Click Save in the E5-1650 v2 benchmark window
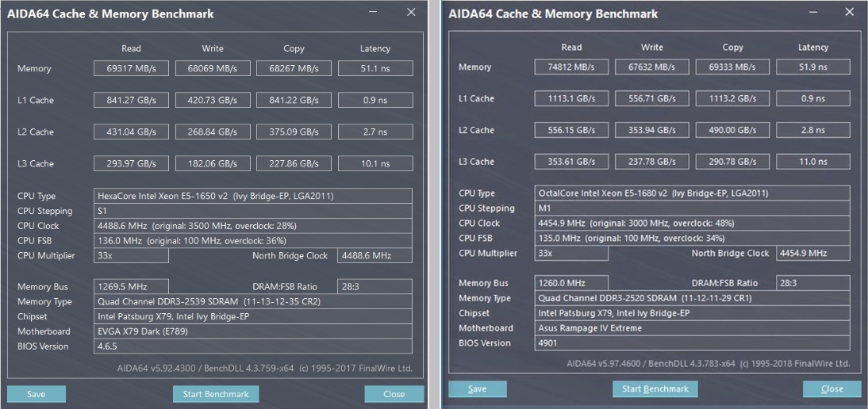 pyautogui.click(x=36, y=394)
